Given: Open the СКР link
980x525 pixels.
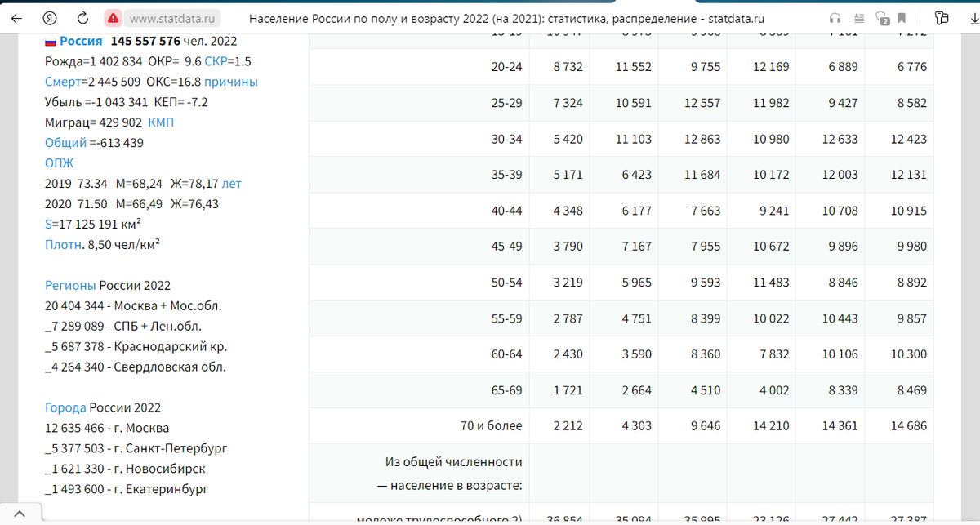Looking at the screenshot, I should [216, 61].
